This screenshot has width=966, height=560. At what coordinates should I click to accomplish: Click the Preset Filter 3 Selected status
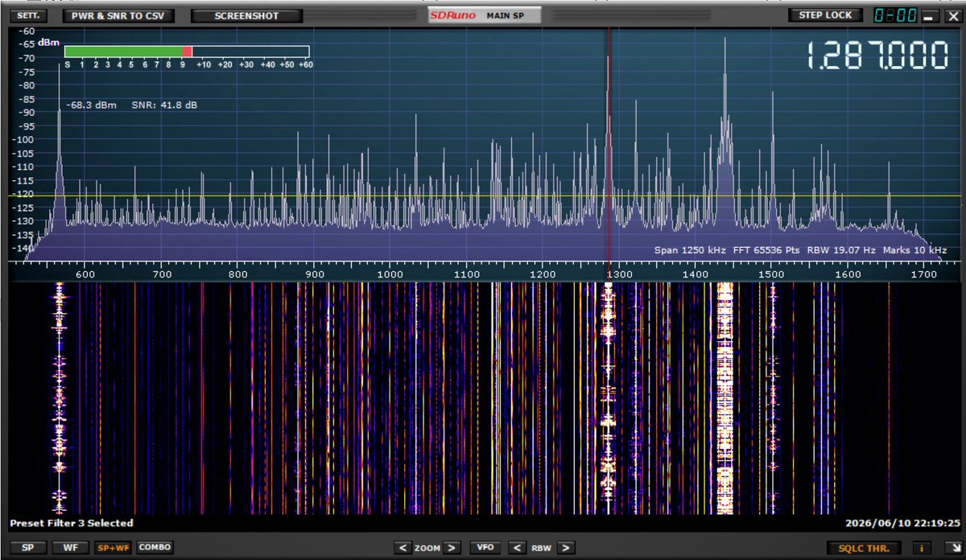(x=72, y=523)
